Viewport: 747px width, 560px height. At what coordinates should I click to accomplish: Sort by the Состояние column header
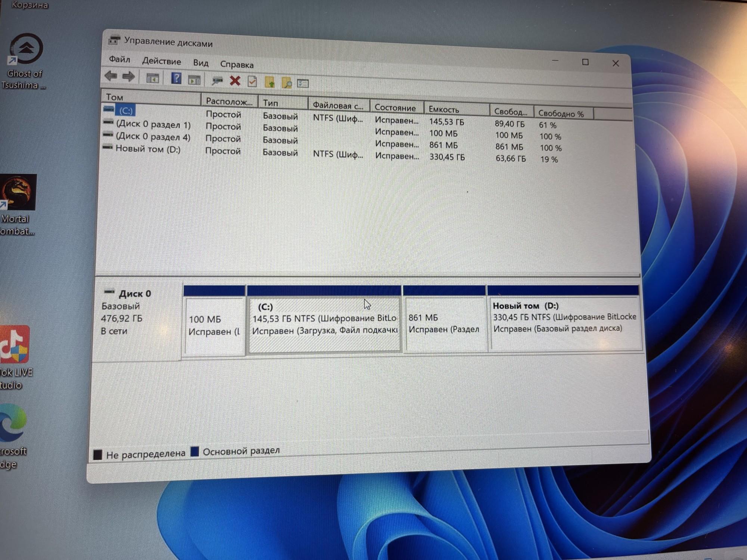coord(397,108)
